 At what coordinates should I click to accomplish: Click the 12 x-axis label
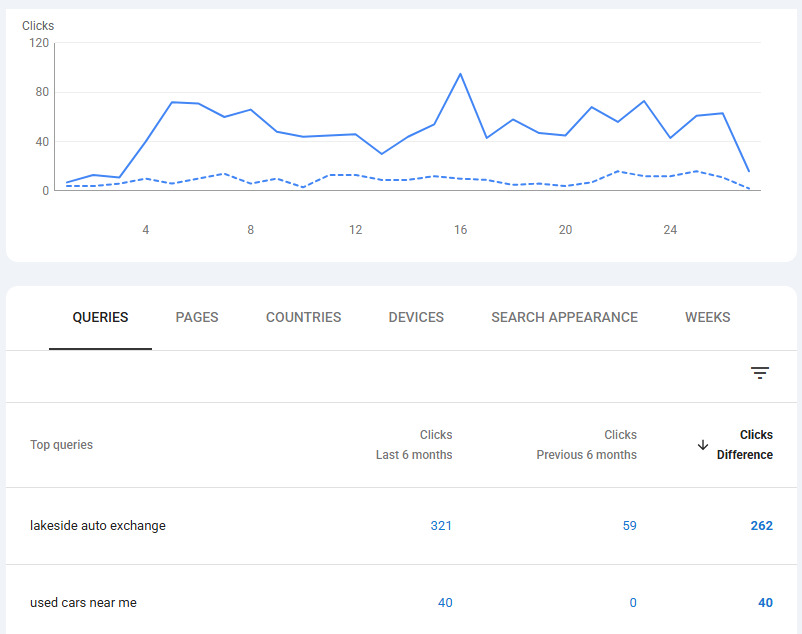click(355, 230)
